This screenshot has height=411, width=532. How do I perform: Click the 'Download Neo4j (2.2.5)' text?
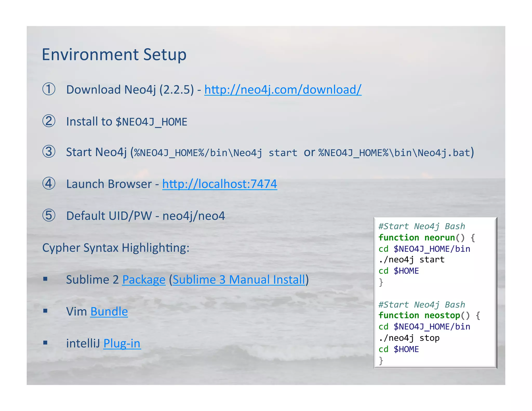coord(130,90)
